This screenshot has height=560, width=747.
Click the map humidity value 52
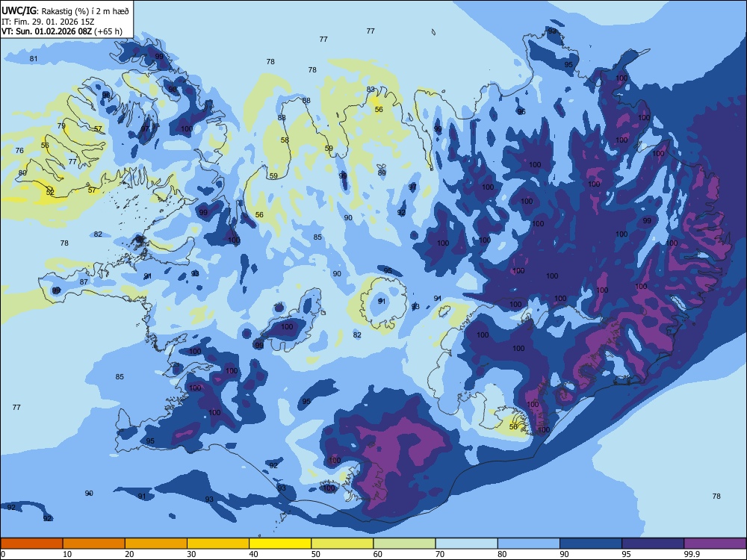point(50,193)
